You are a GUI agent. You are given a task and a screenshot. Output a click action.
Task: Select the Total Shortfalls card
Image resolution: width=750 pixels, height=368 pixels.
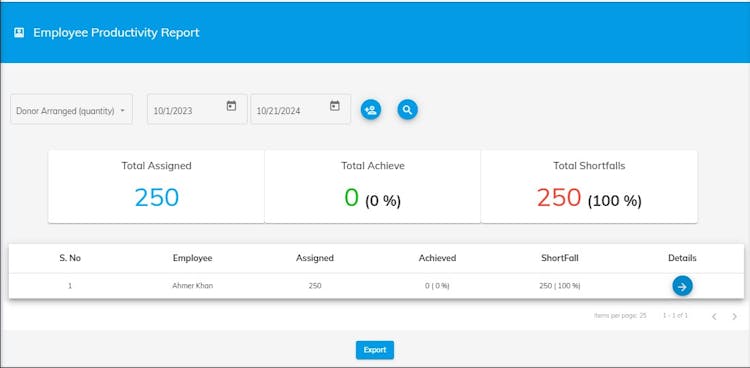point(589,187)
